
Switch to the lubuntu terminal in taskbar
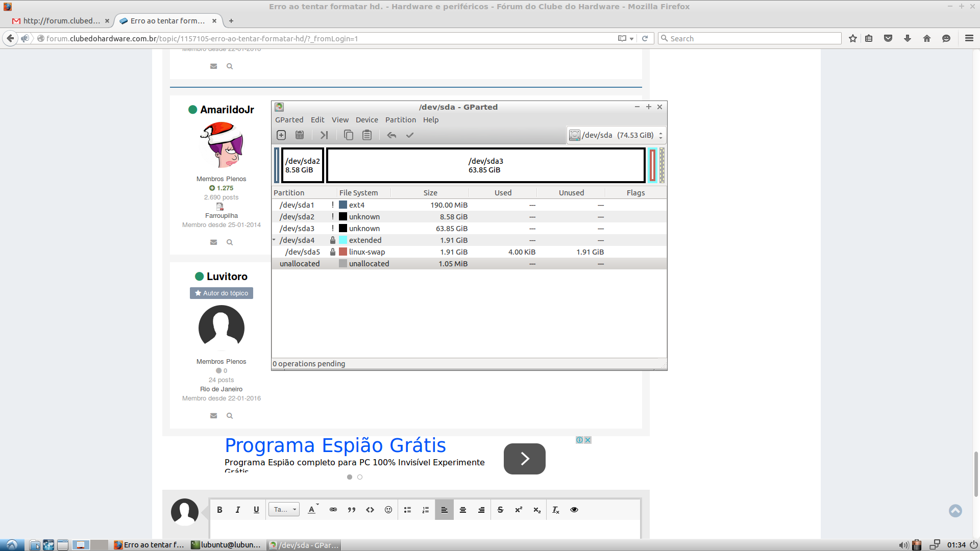226,545
